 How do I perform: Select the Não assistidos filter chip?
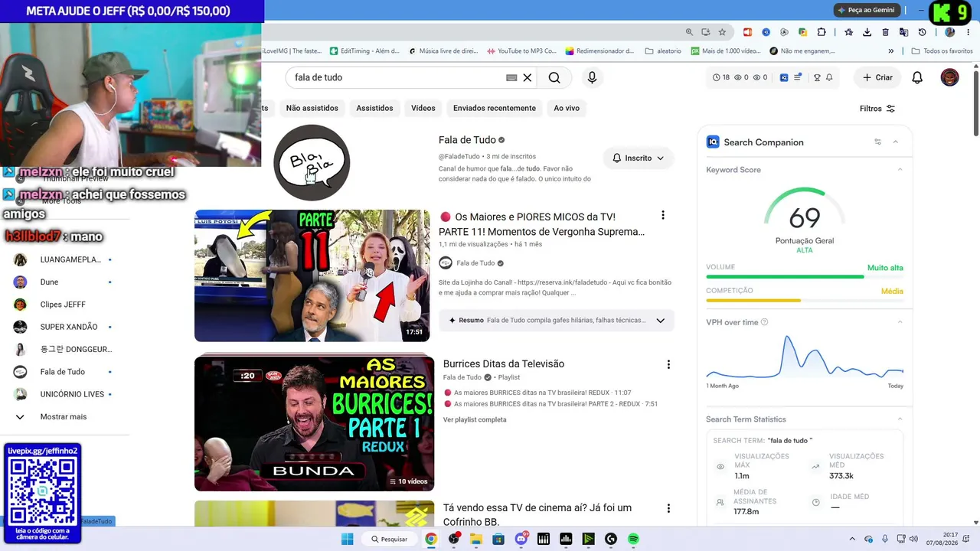(312, 108)
